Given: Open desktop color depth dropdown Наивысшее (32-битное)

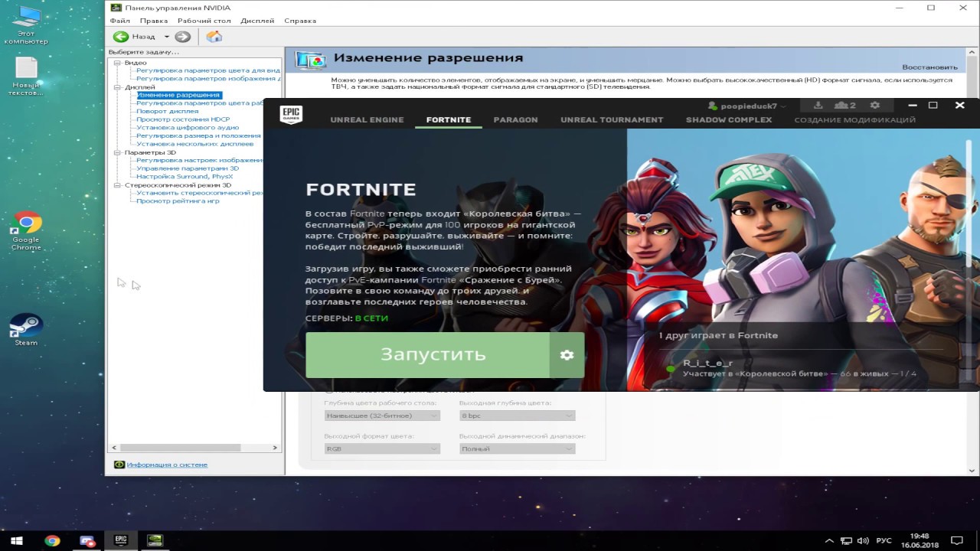Looking at the screenshot, I should pos(382,416).
